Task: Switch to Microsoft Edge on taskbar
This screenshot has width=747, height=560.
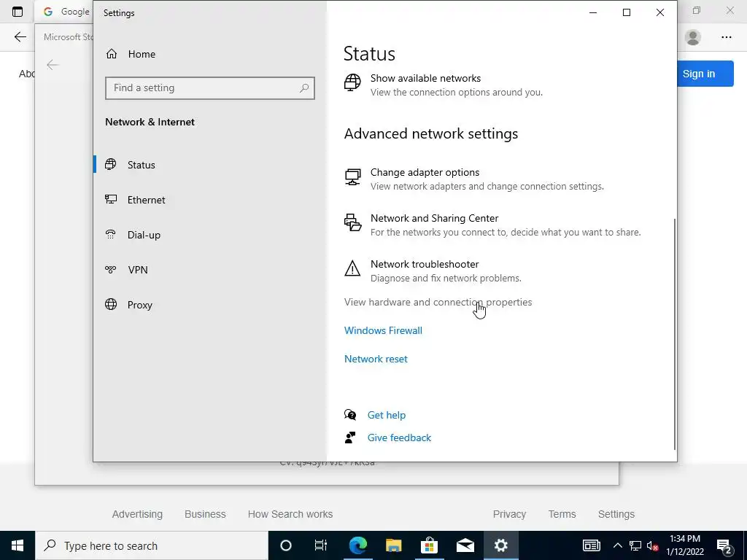Action: (x=357, y=545)
